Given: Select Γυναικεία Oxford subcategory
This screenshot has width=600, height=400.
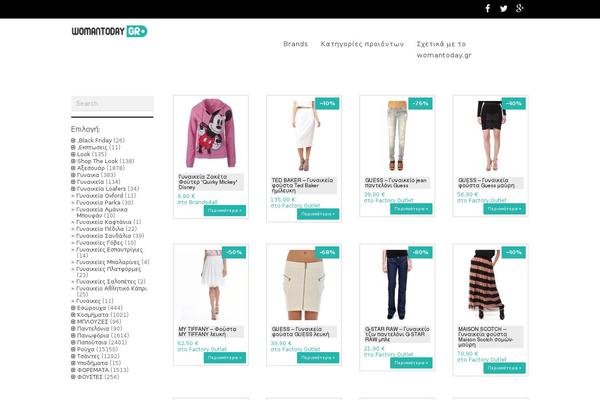Looking at the screenshot, I should (100, 196).
